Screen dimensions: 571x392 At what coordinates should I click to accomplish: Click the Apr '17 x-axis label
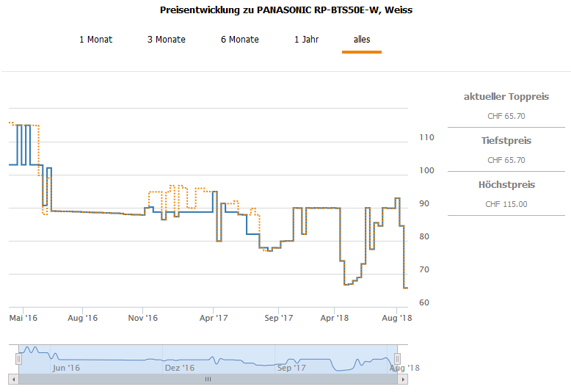(213, 318)
